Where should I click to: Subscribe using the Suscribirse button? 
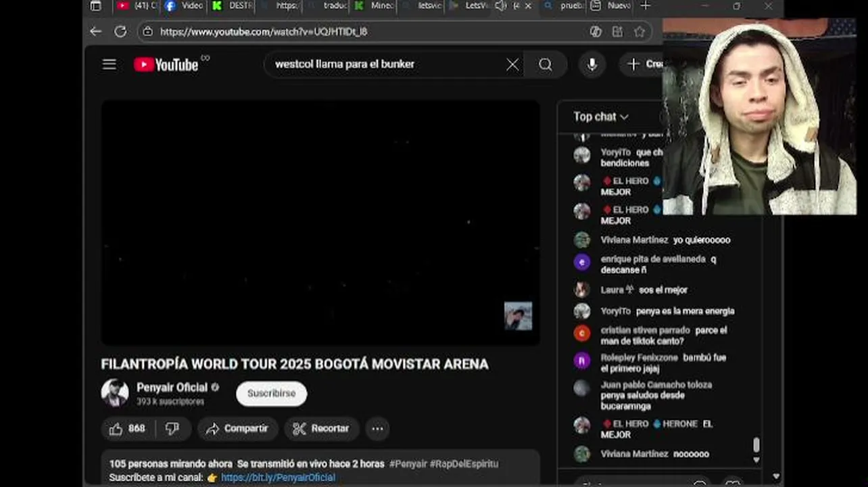pyautogui.click(x=271, y=394)
